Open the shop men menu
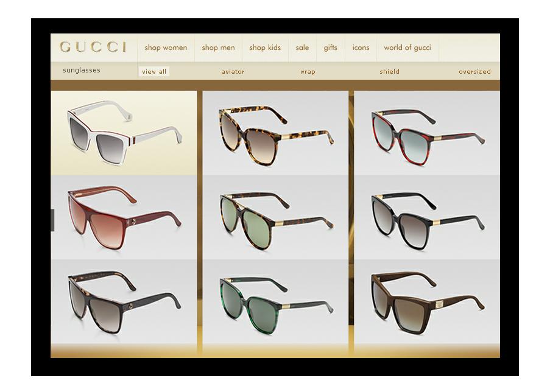The width and height of the screenshot is (550, 392). tap(218, 47)
